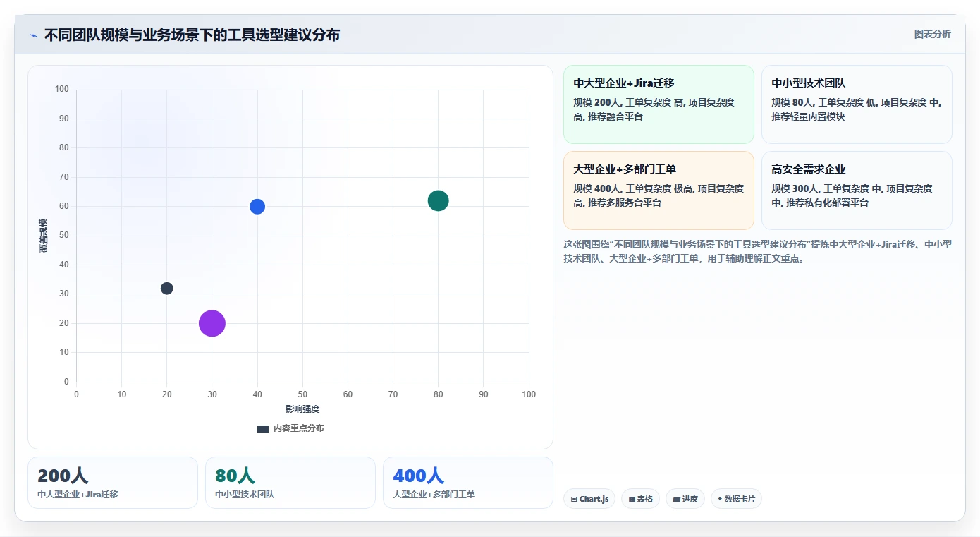Screen dimensions: 980x537
Task: Click the dark legend swatch for 内容重点分布
Action: 263,429
